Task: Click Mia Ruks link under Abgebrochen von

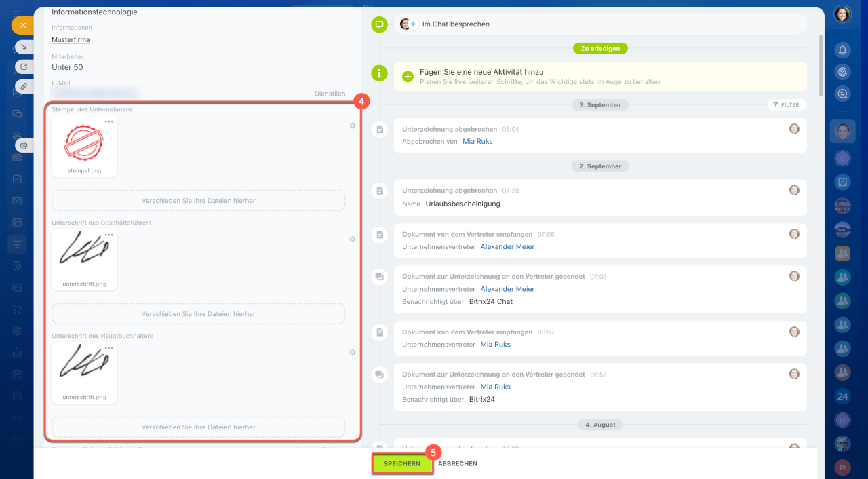Action: pos(477,141)
